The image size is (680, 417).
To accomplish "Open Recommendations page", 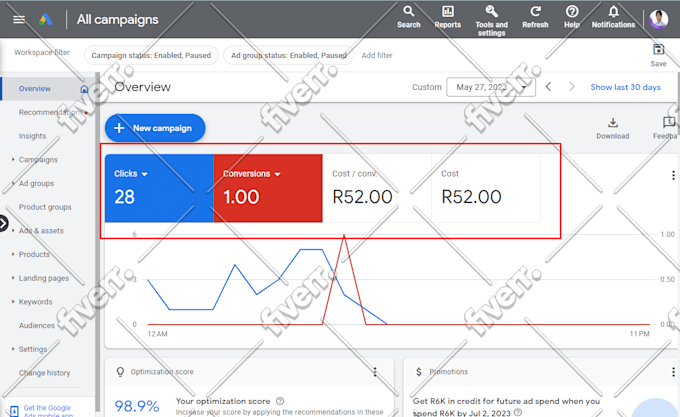I will pos(51,112).
